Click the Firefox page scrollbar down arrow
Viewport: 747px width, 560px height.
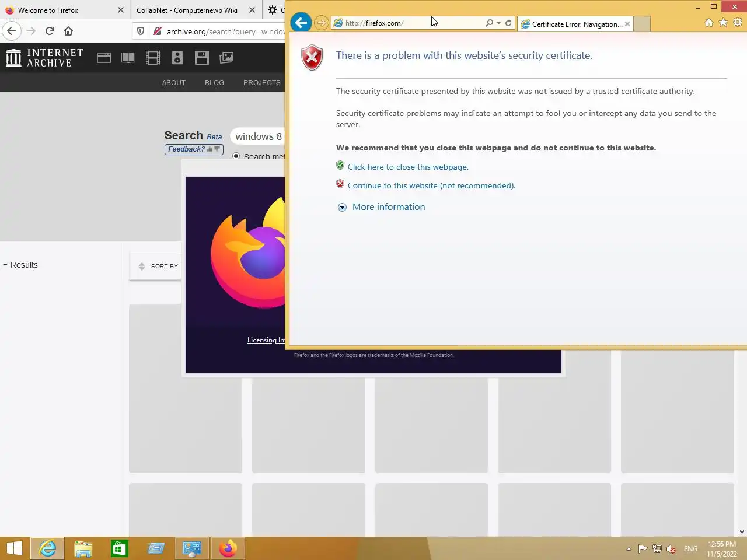coord(742,531)
